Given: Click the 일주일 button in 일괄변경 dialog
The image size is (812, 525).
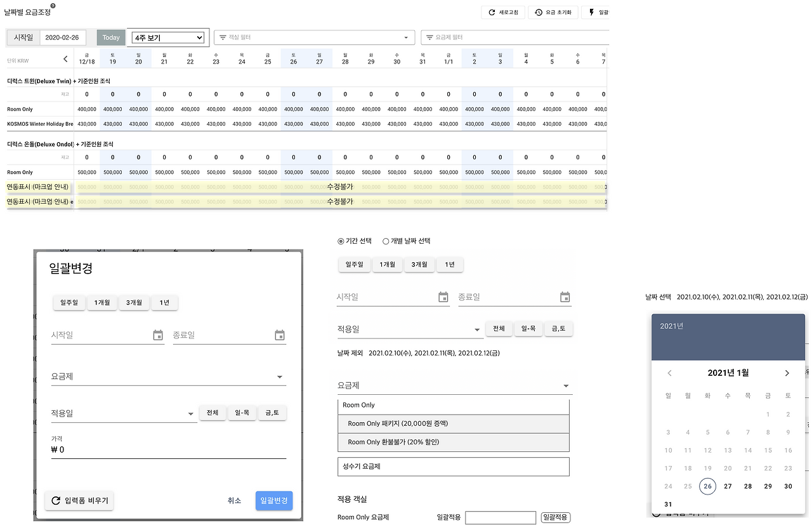Looking at the screenshot, I should coord(69,303).
